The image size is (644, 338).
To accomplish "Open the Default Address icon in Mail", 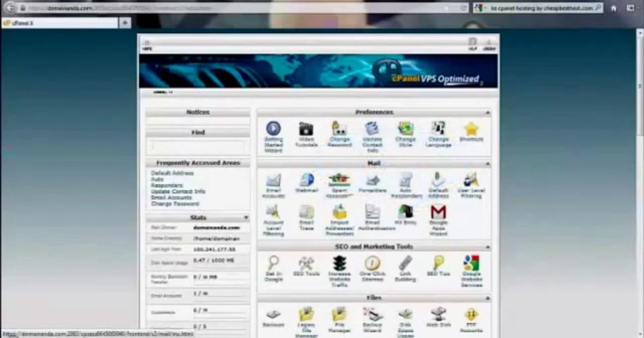I will pyautogui.click(x=438, y=180).
